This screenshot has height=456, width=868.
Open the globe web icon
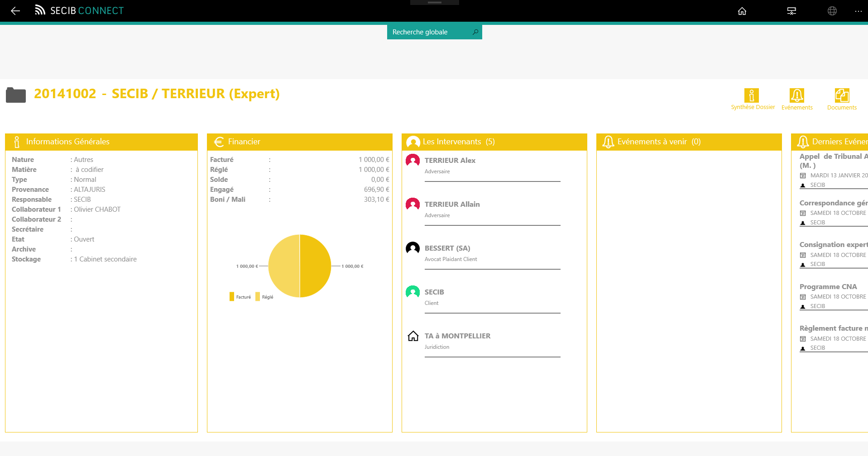click(832, 11)
